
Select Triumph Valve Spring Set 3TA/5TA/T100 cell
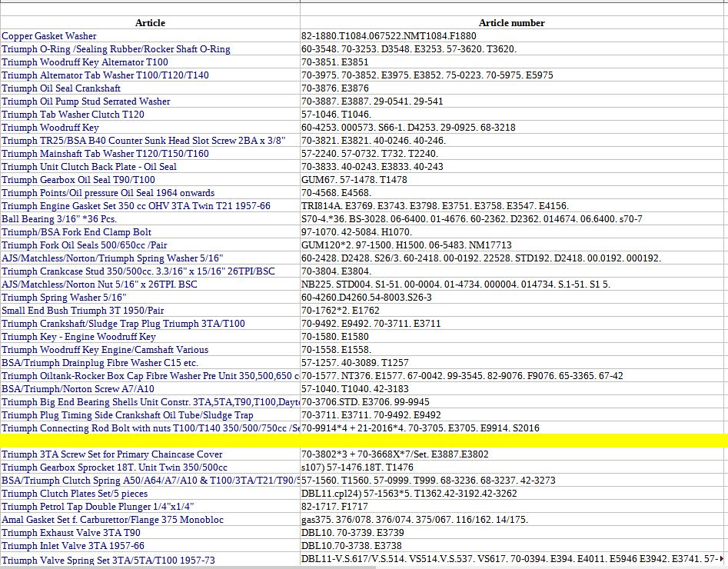pyautogui.click(x=150, y=559)
